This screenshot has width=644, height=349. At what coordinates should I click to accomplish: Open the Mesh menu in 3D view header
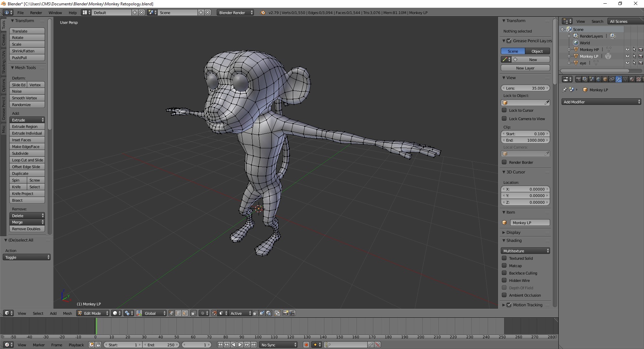[67, 313]
